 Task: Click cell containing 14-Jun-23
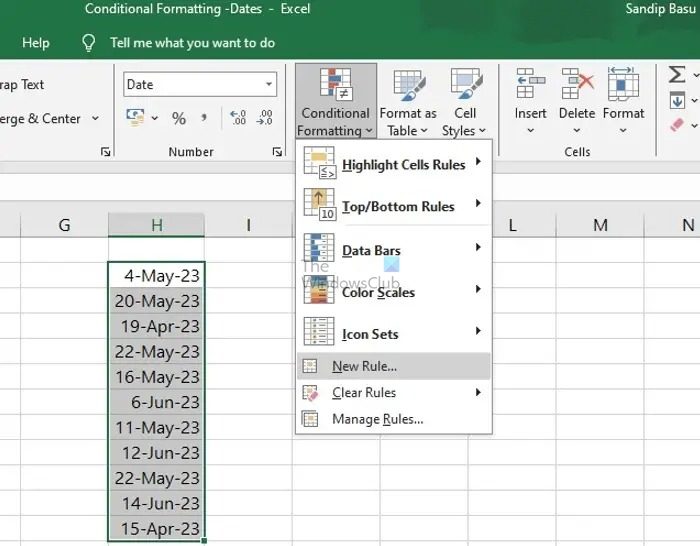tap(156, 504)
